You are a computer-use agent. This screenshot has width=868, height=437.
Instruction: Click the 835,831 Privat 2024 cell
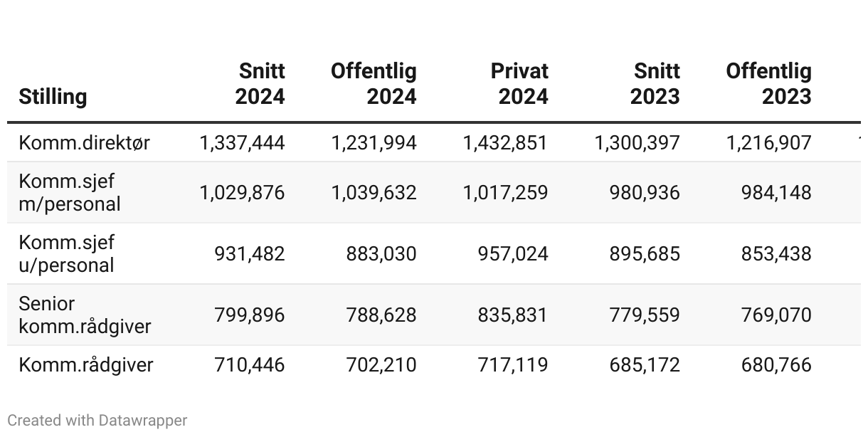click(512, 315)
